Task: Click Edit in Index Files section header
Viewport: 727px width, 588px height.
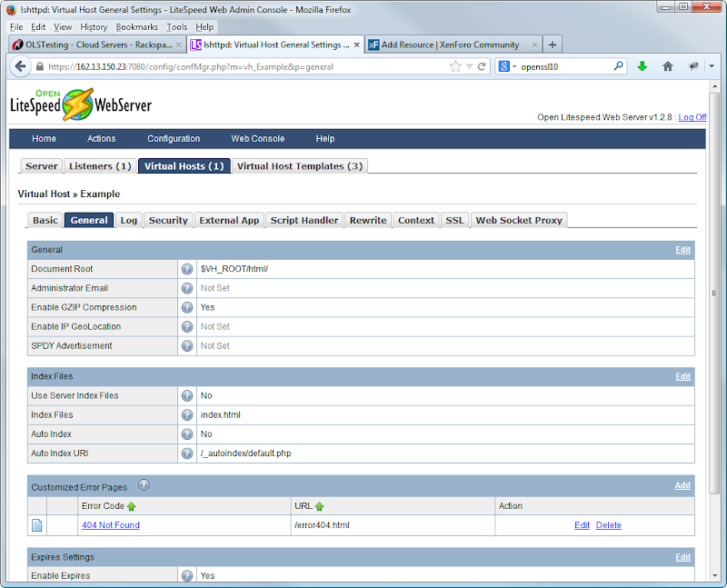Action: [682, 376]
